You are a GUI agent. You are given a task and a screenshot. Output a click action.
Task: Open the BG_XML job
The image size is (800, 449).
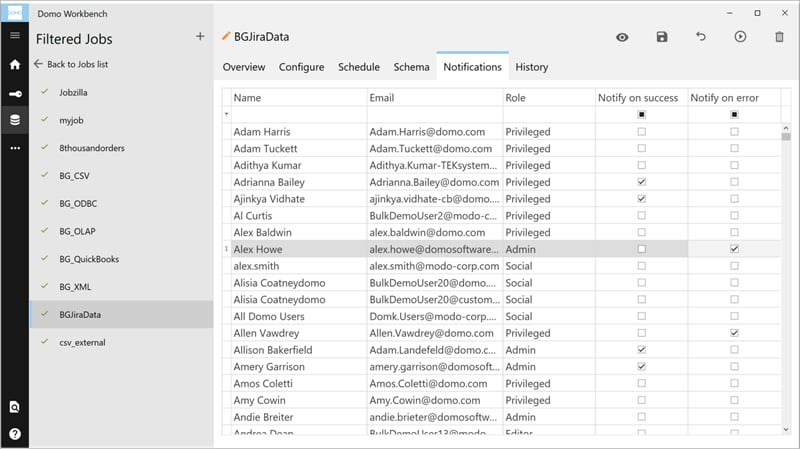point(121,287)
